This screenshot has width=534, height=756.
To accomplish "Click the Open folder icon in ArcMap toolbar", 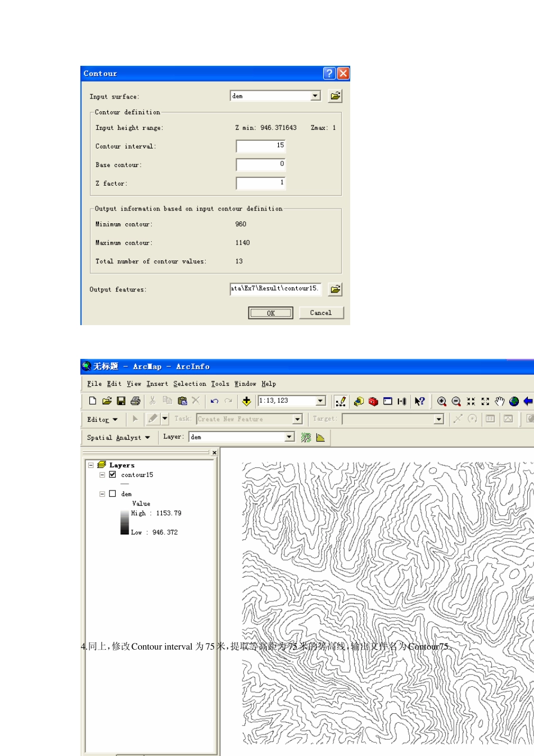I will tap(107, 401).
